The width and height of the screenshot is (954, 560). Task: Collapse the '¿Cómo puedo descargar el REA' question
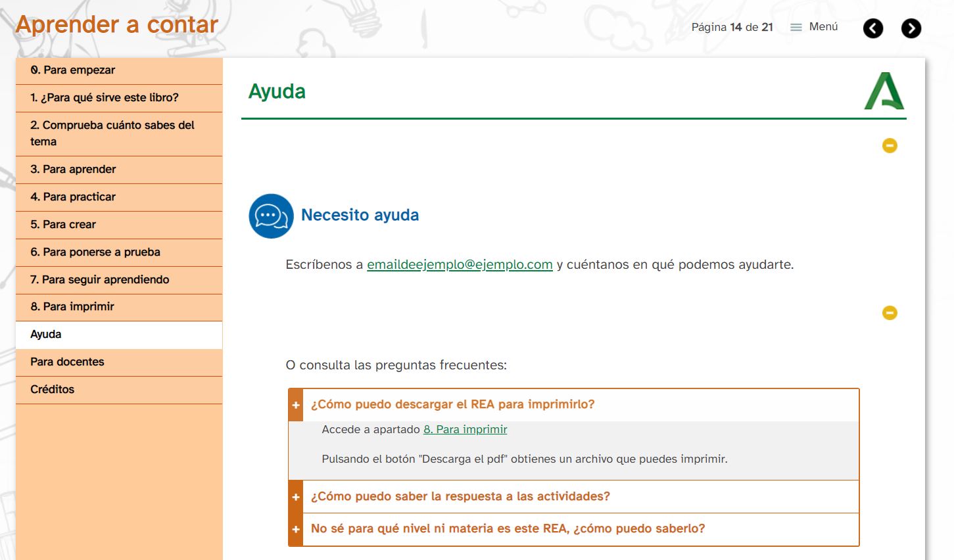click(x=452, y=404)
